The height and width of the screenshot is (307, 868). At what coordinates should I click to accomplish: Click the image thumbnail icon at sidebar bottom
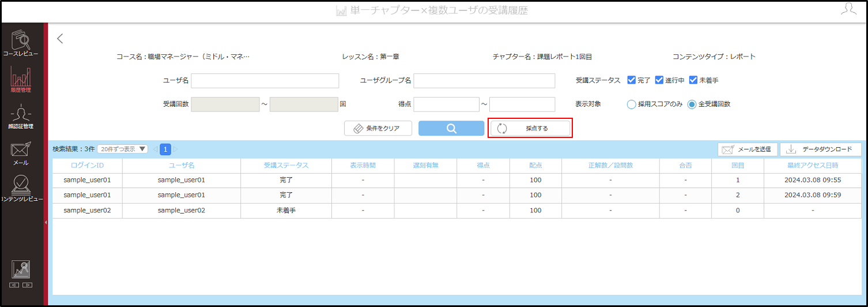(x=21, y=269)
